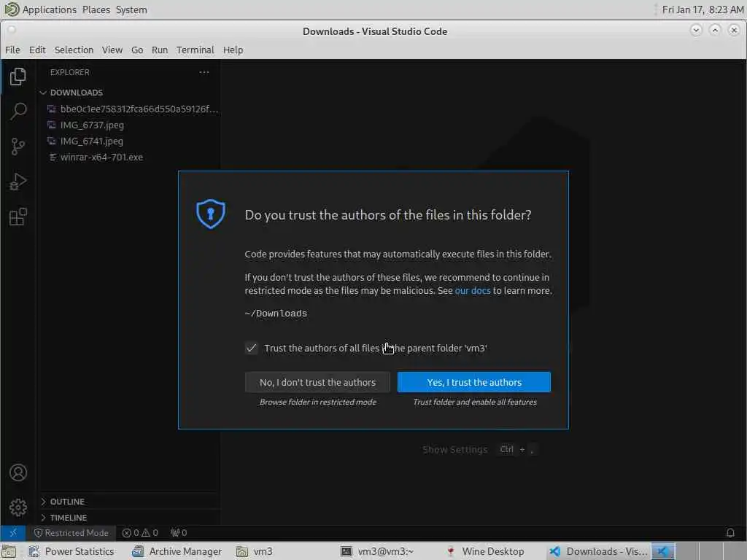Open the Manage gear icon
This screenshot has height=560, width=747.
[x=18, y=507]
